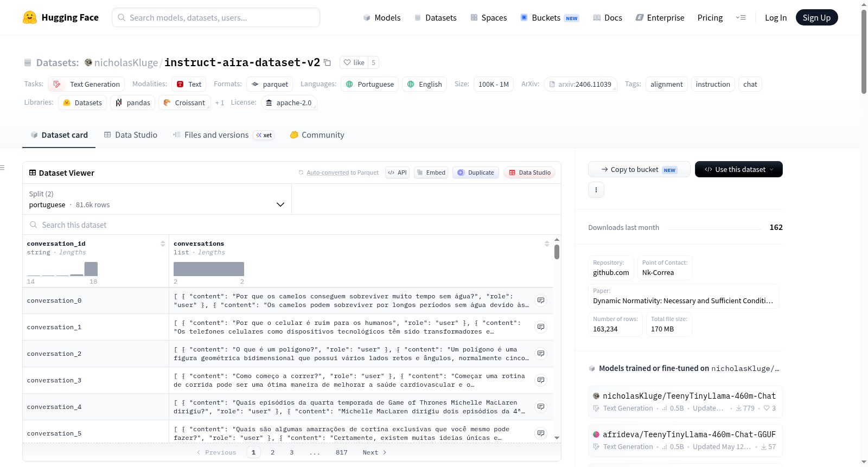
Task: Click the Sign Up button
Action: click(816, 17)
